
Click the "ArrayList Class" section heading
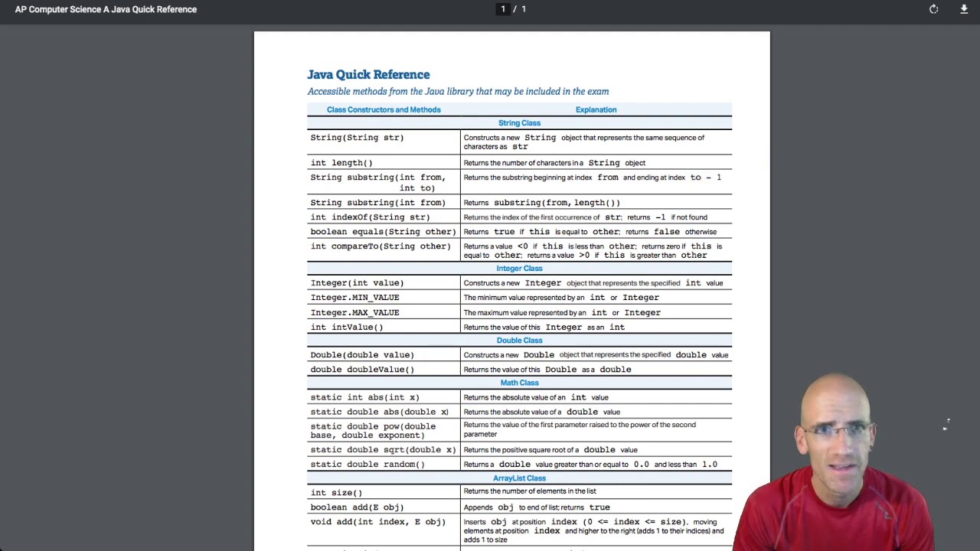coord(519,478)
